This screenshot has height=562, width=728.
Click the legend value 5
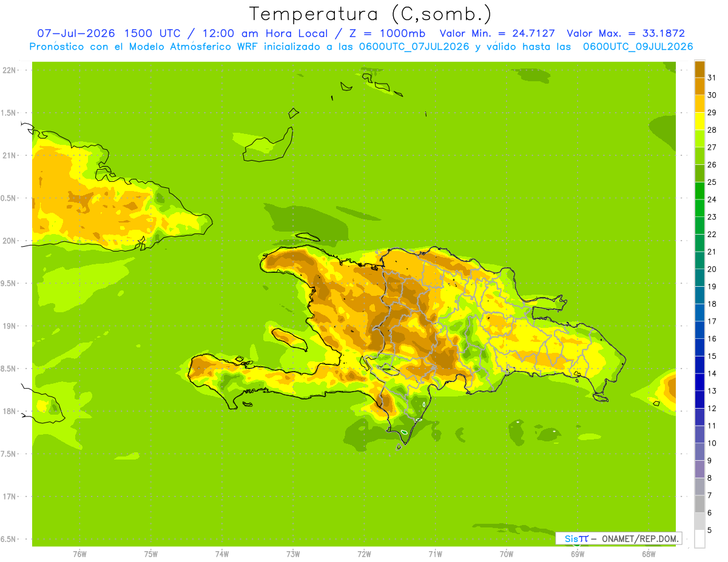(710, 530)
